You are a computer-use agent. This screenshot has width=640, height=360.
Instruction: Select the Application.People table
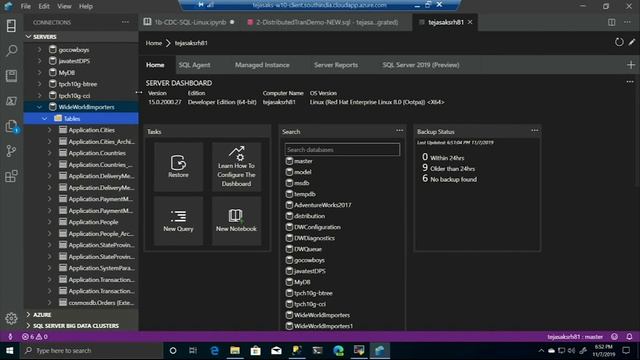coord(93,222)
